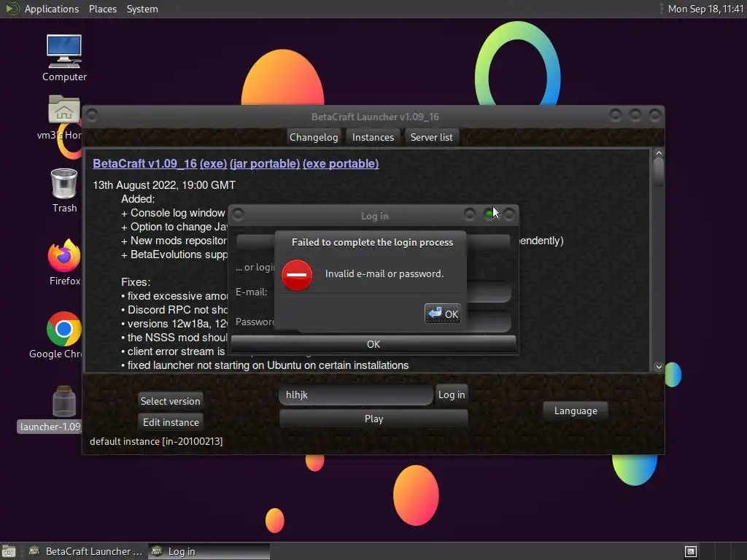Click the Play button

[373, 419]
